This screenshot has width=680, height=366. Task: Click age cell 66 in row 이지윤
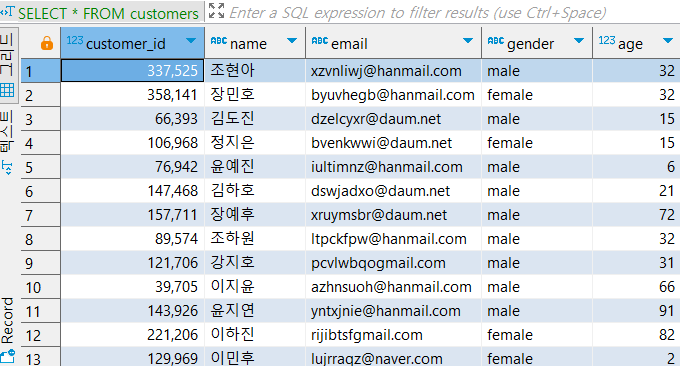pos(636,287)
